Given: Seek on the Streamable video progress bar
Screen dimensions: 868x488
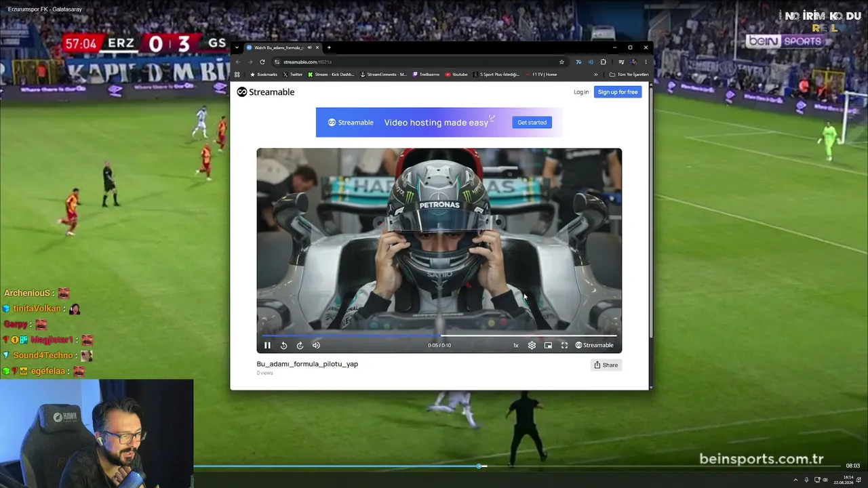Looking at the screenshot, I should [x=439, y=335].
